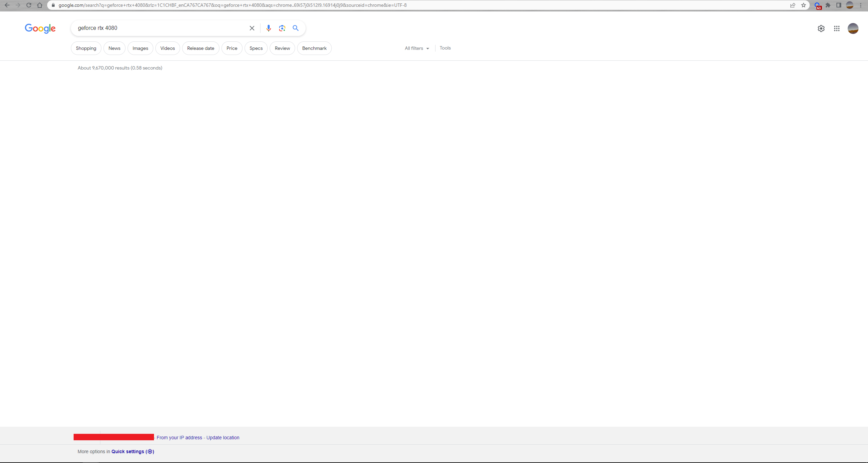Click the browser address bar URL
The width and height of the screenshot is (868, 463).
coord(233,5)
